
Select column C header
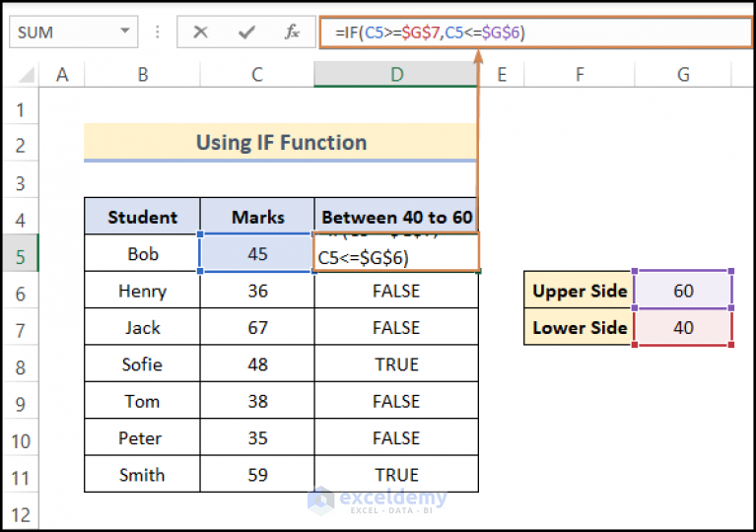(x=257, y=74)
